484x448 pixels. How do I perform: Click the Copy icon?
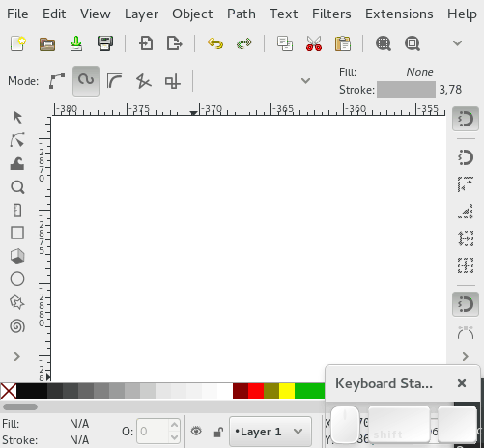pyautogui.click(x=285, y=43)
